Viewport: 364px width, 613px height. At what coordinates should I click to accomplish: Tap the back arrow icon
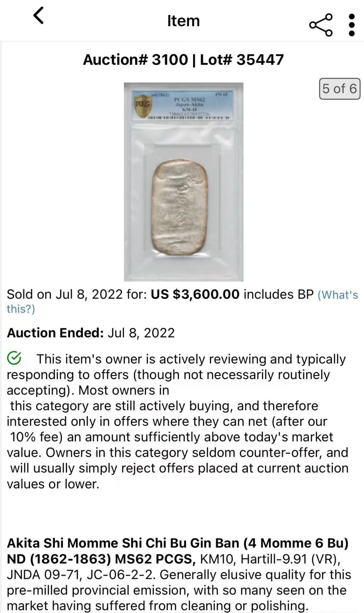(38, 16)
